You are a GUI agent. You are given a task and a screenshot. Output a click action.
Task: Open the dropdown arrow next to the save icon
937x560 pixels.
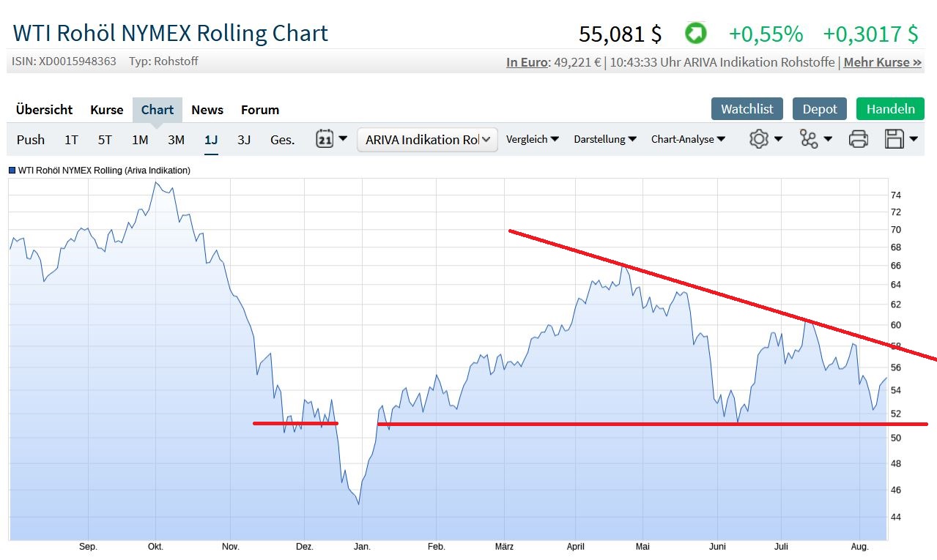(x=914, y=139)
